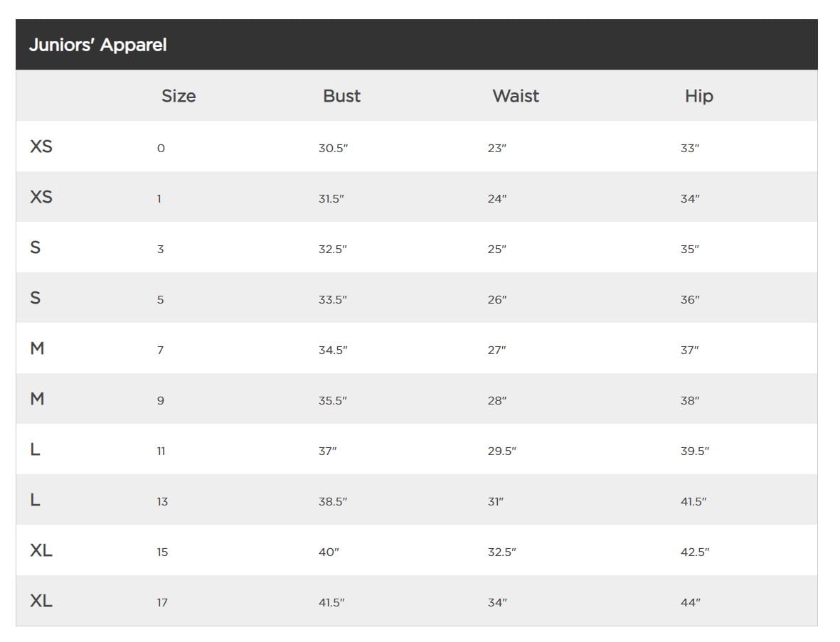Click the 38" hip measurement

tap(690, 400)
